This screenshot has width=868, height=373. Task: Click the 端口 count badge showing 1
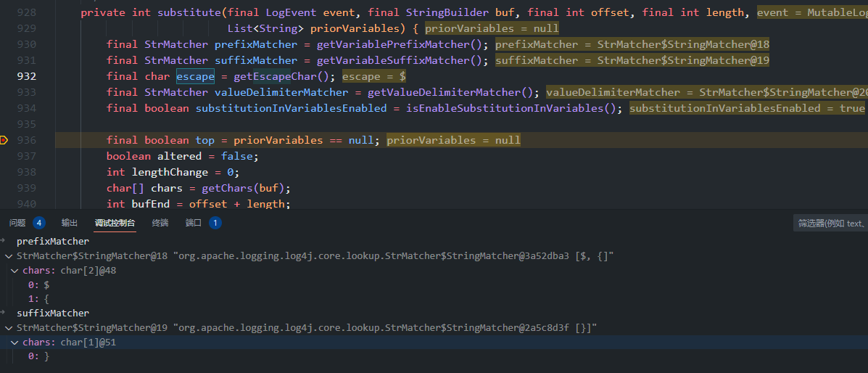tap(215, 223)
